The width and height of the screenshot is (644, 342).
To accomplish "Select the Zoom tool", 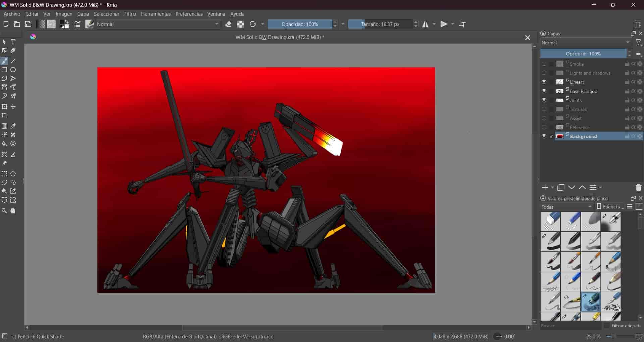I will coord(4,211).
